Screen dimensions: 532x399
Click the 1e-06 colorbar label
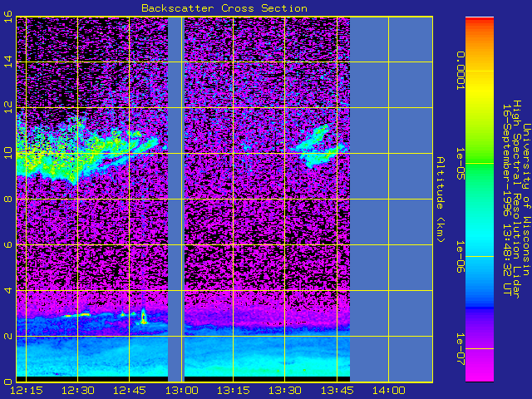460,257
